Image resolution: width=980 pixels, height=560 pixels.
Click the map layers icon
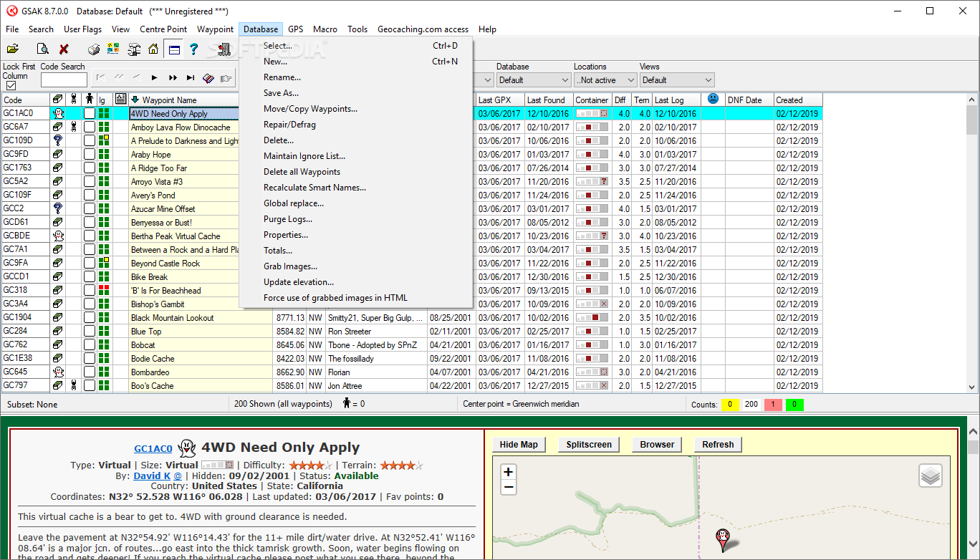(x=931, y=475)
